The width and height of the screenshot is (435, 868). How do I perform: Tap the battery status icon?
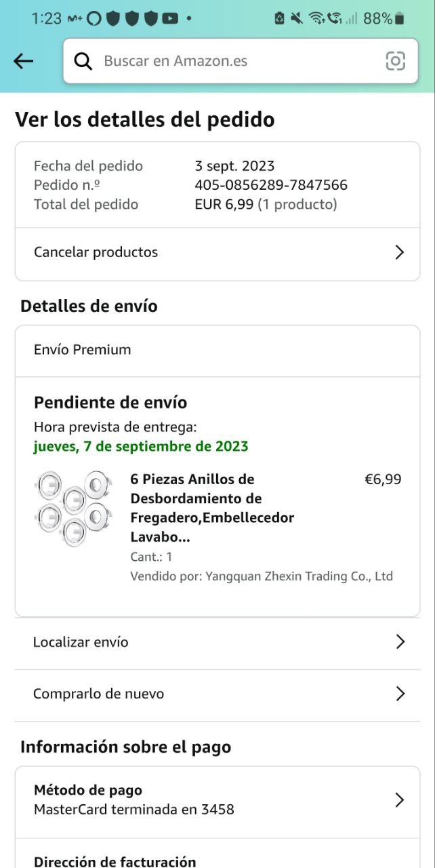(x=399, y=18)
